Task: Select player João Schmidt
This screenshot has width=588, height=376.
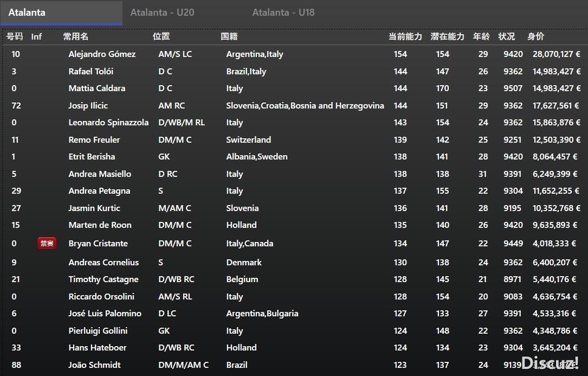Action: 94,365
